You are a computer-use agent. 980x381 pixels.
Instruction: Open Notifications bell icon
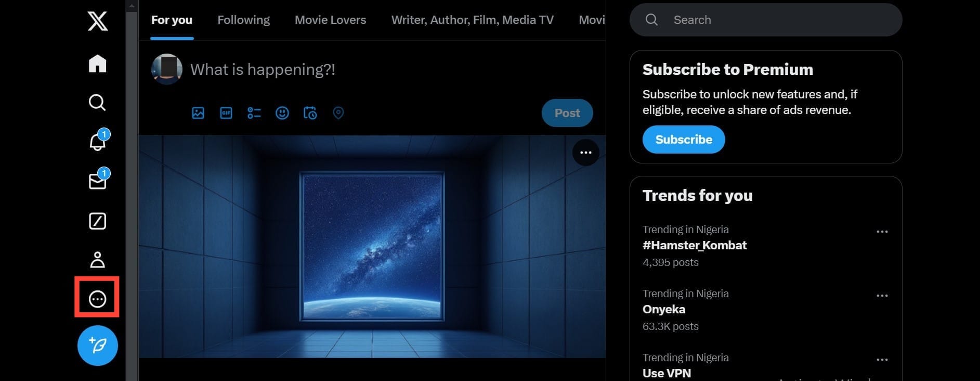(x=98, y=141)
